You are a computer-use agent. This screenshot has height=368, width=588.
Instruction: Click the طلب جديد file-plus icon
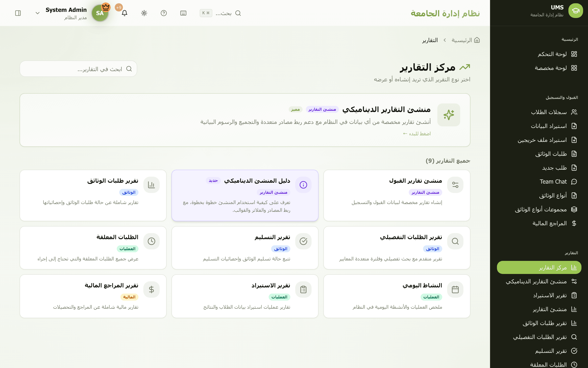pos(574,168)
